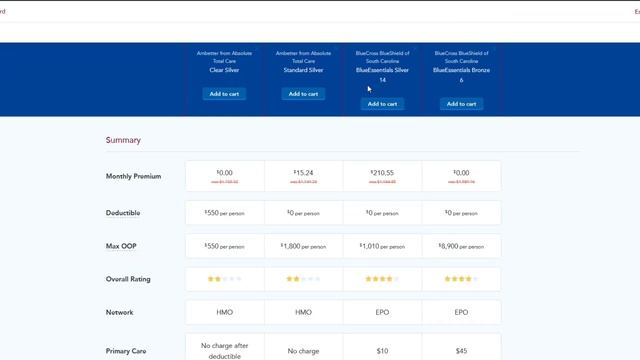Image resolution: width=640 pixels, height=360 pixels.
Task: Click Clear Silver $550 Max OOP value
Action: [x=224, y=246]
